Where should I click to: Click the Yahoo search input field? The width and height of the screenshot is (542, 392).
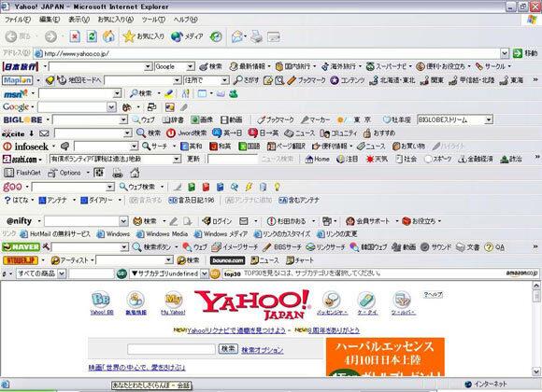pyautogui.click(x=171, y=349)
